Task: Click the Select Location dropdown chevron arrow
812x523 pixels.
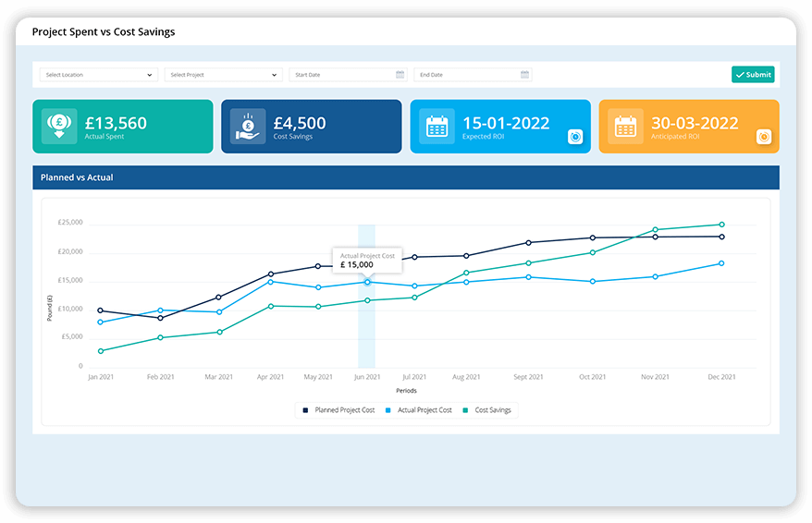Action: pyautogui.click(x=150, y=75)
